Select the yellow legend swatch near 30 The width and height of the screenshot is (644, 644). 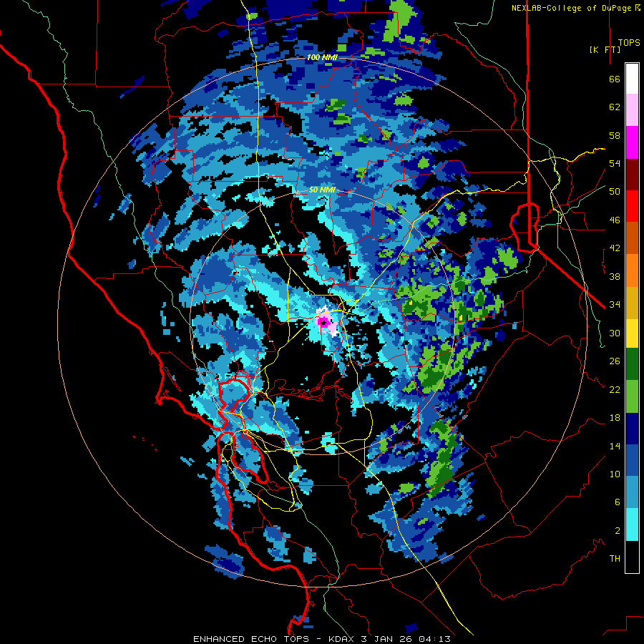pyautogui.click(x=632, y=333)
